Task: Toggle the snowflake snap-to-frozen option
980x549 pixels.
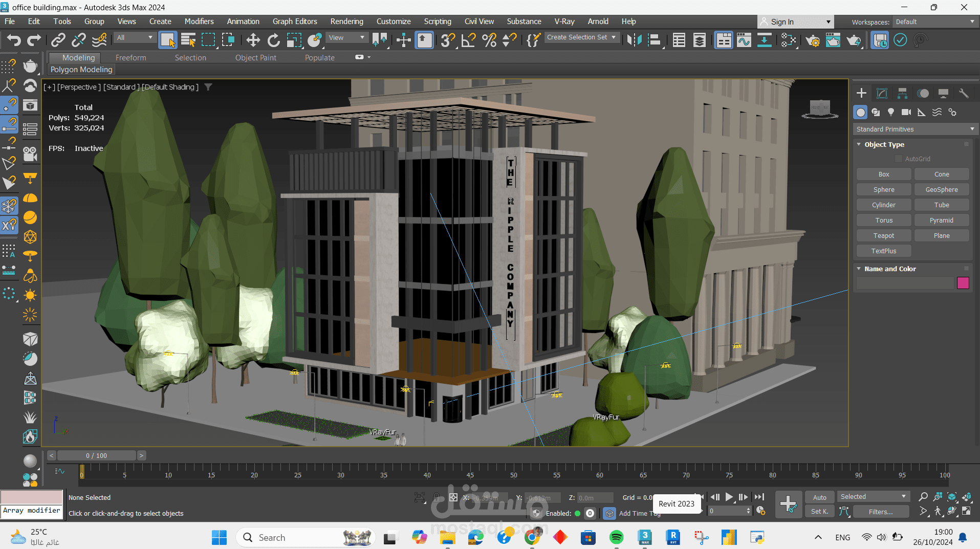Action: pyautogui.click(x=9, y=206)
